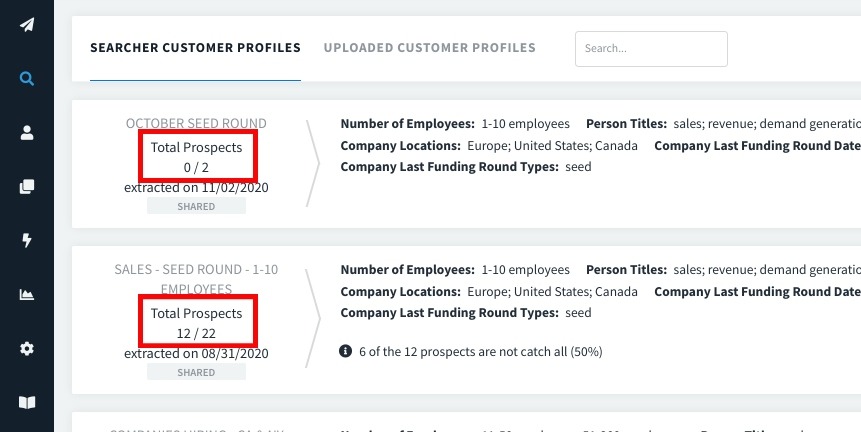Click Total Prospects 0 / 2 box
Viewport: 861px width, 432px height.
pyautogui.click(x=197, y=156)
